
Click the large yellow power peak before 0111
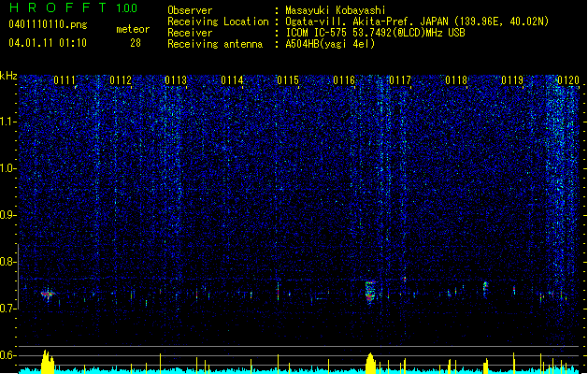48,362
